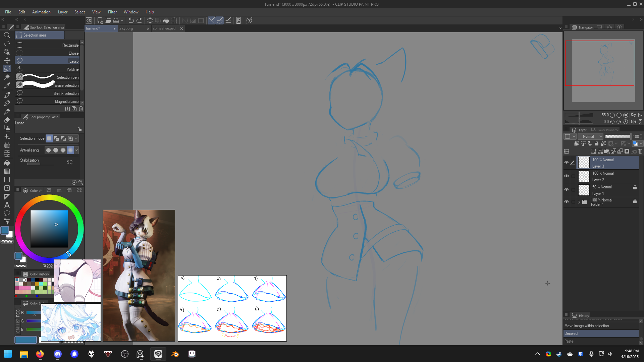Select the Zoom magnifier tool
Image resolution: width=644 pixels, height=362 pixels.
click(x=7, y=35)
